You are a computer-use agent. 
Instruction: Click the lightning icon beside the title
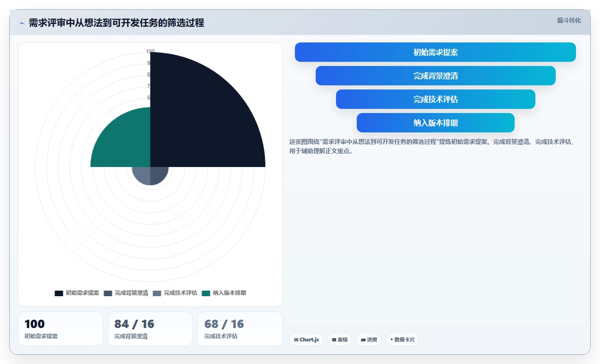[22, 23]
